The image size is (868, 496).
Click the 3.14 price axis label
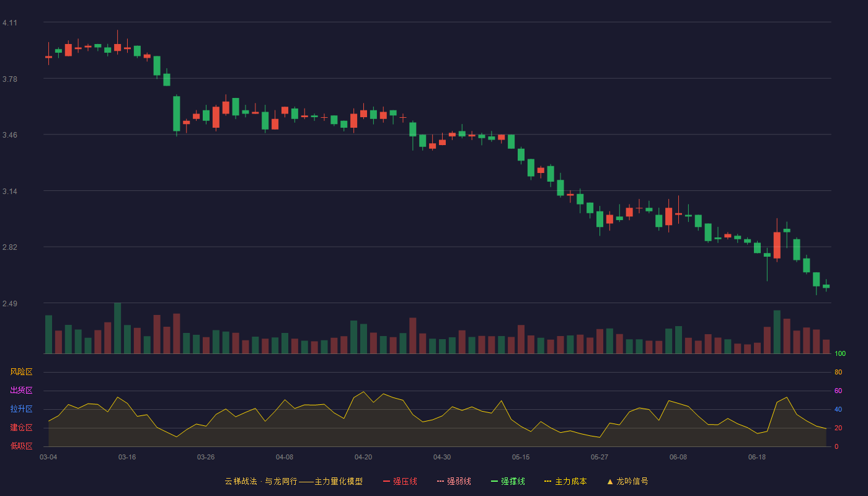[x=10, y=192]
